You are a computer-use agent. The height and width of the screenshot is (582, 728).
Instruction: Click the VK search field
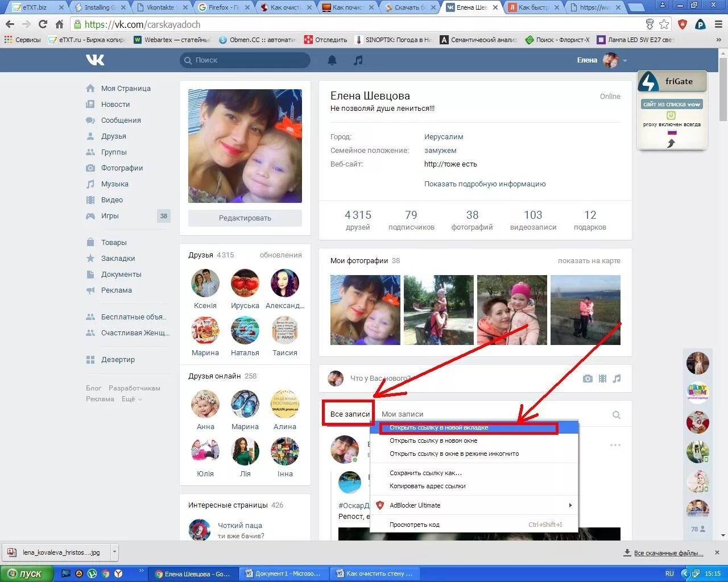coord(245,60)
